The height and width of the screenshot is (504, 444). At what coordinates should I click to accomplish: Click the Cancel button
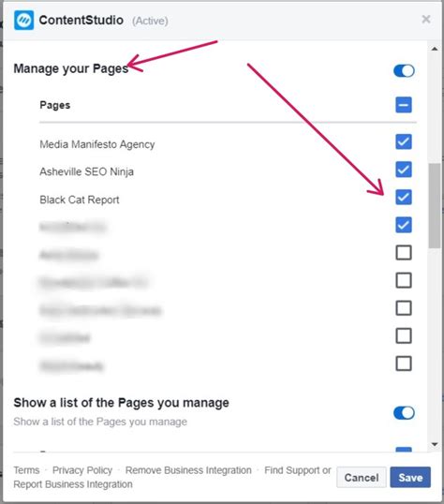tap(362, 478)
